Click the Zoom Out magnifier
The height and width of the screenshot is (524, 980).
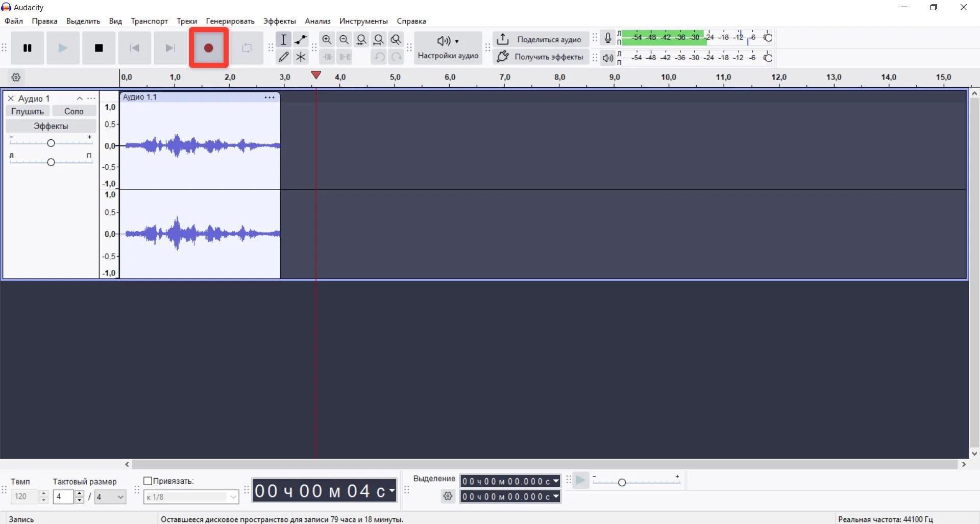pos(344,39)
